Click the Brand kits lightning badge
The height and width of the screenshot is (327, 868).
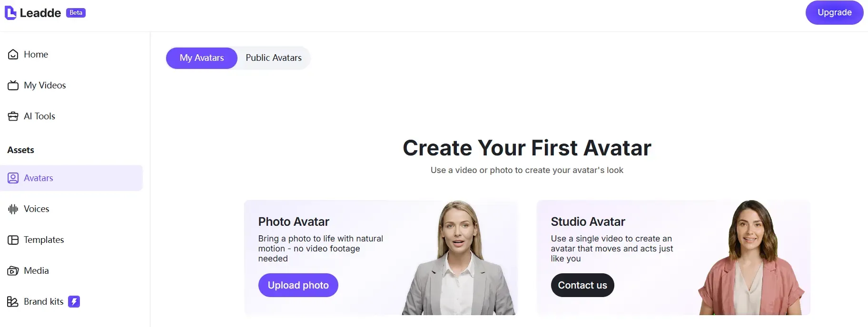[x=74, y=301]
